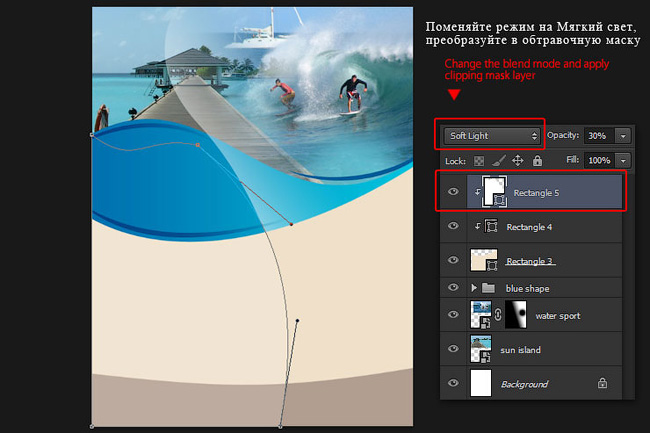Select the Background layer thumbnail
This screenshot has width=650, height=433.
click(481, 383)
